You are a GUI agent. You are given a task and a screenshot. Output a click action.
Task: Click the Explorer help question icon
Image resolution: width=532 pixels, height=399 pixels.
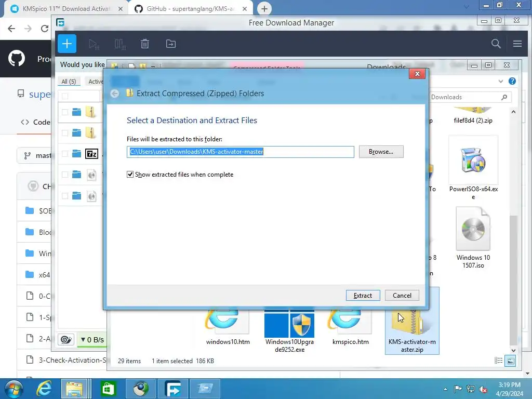pyautogui.click(x=512, y=81)
